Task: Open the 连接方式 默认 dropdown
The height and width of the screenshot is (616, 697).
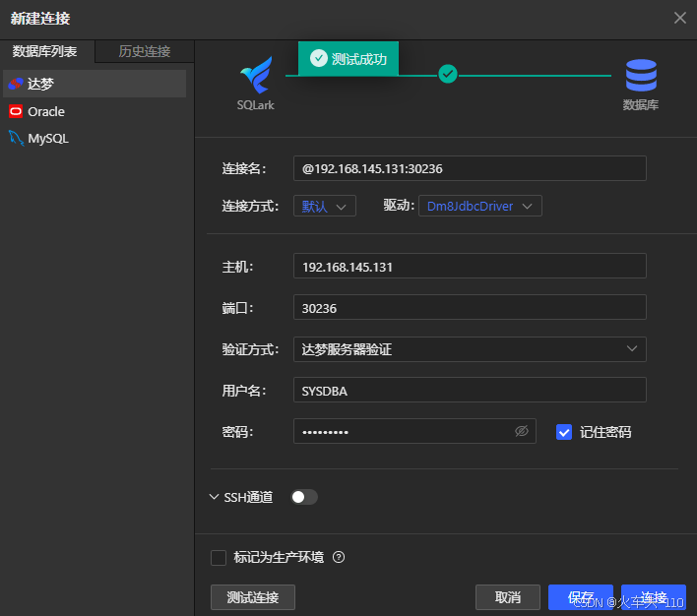Action: point(325,206)
